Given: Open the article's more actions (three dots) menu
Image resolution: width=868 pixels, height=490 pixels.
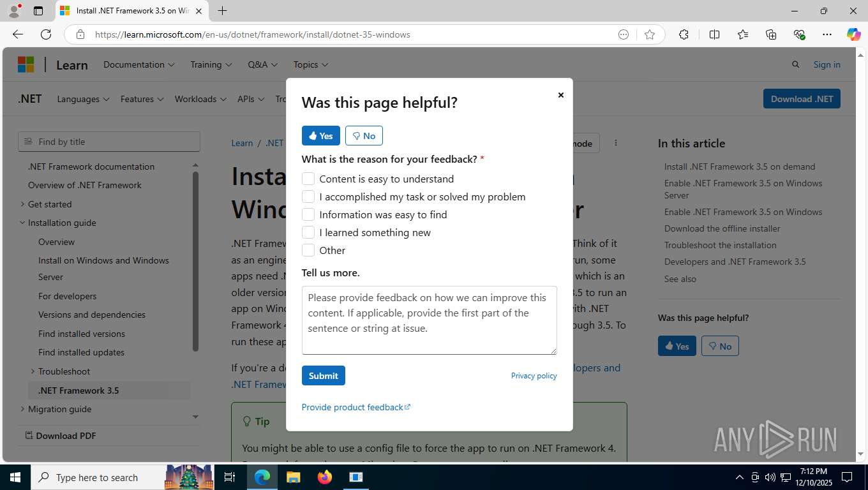Looking at the screenshot, I should click(x=616, y=143).
